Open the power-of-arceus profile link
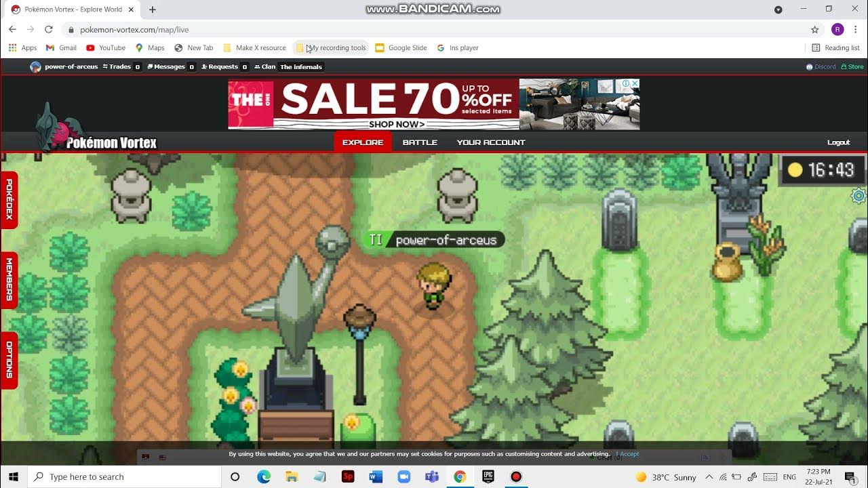 (x=64, y=66)
